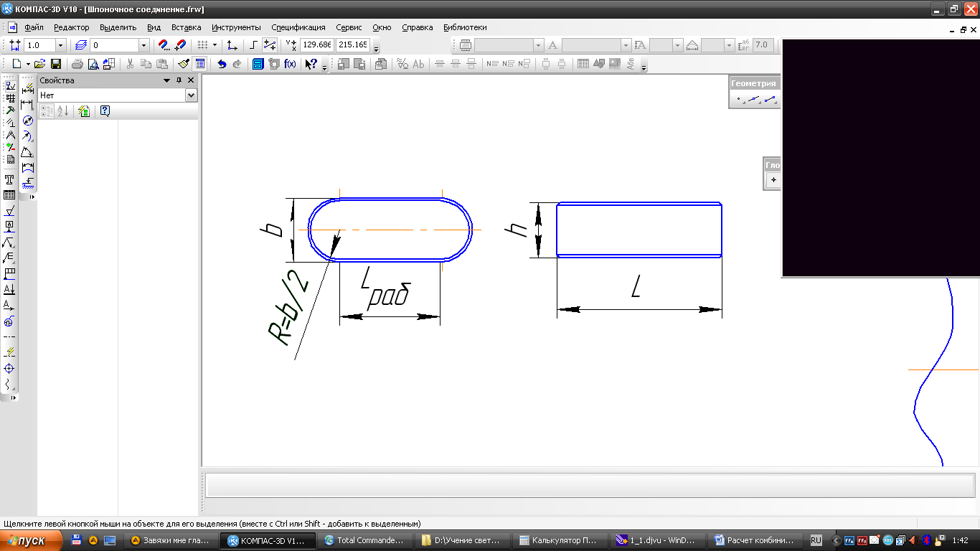Select the Table tool in left toolbar
The height and width of the screenshot is (551, 980).
click(9, 195)
